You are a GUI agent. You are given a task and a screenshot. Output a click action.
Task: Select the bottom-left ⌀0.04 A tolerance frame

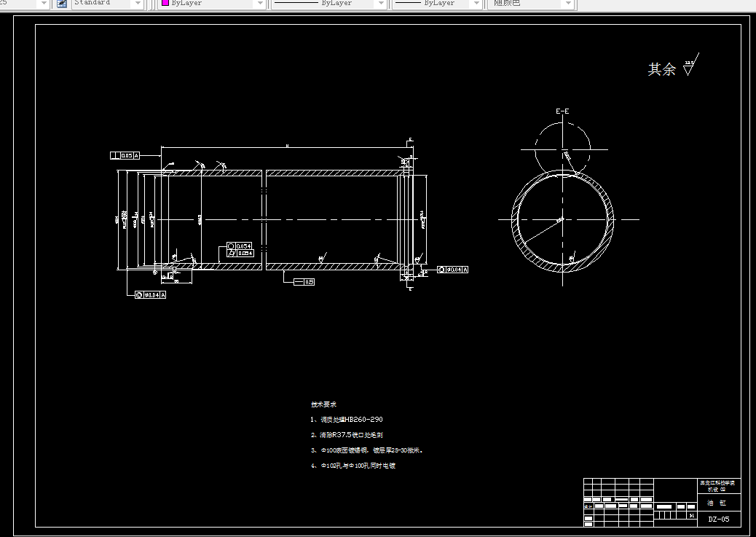(x=151, y=295)
